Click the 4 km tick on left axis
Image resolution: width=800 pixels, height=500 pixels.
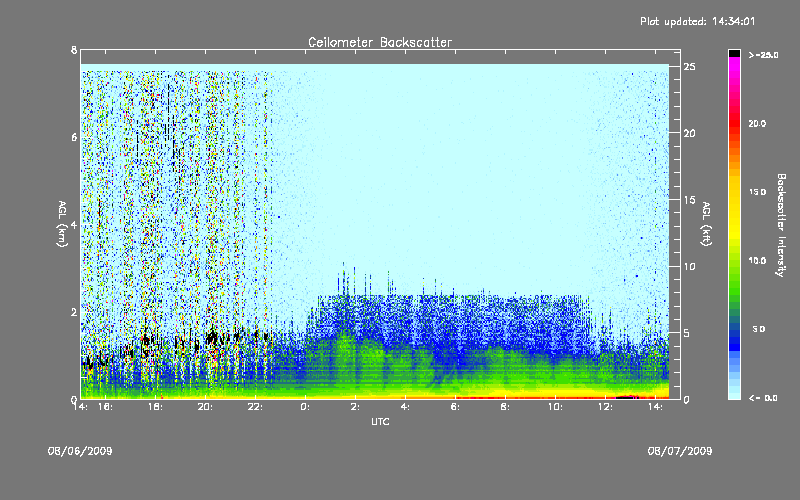coord(74,224)
